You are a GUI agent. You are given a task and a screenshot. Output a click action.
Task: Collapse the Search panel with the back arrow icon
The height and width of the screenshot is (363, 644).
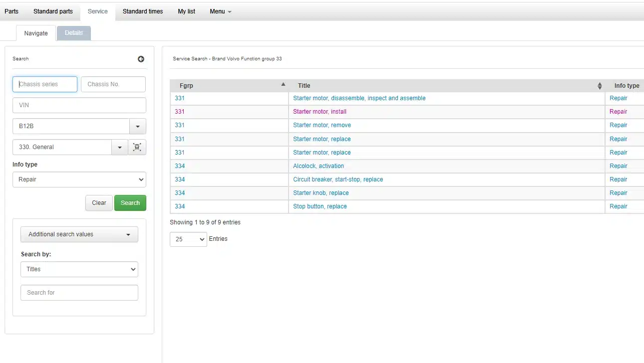pyautogui.click(x=141, y=59)
